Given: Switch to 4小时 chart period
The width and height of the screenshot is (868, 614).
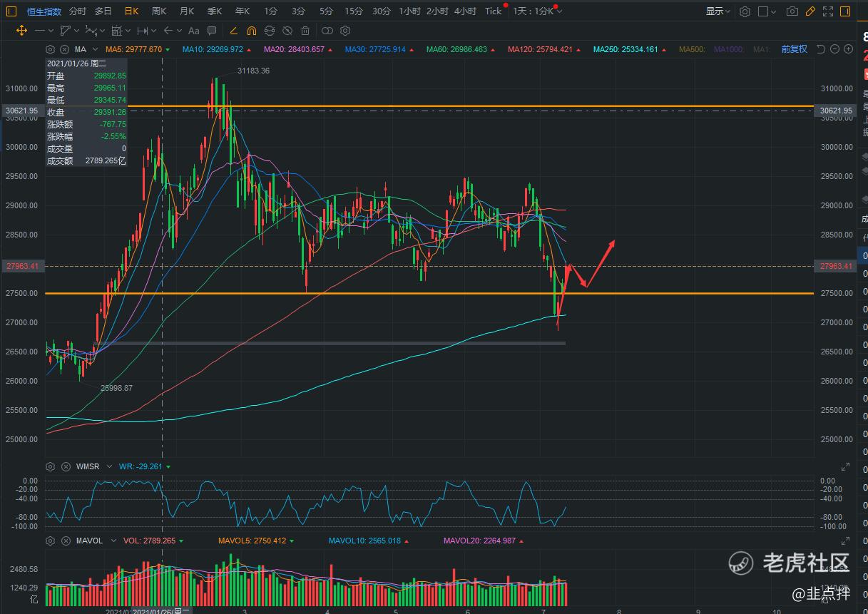Looking at the screenshot, I should point(465,11).
